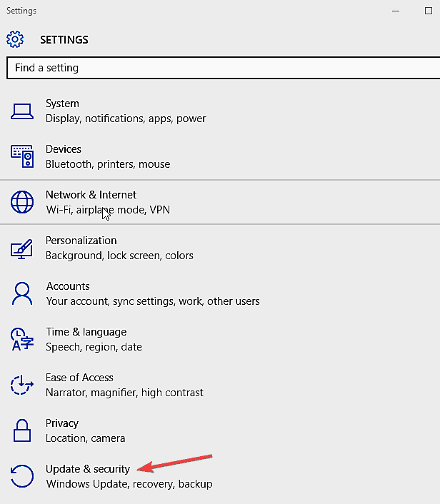Open the System category
The height and width of the screenshot is (504, 440).
click(220, 111)
